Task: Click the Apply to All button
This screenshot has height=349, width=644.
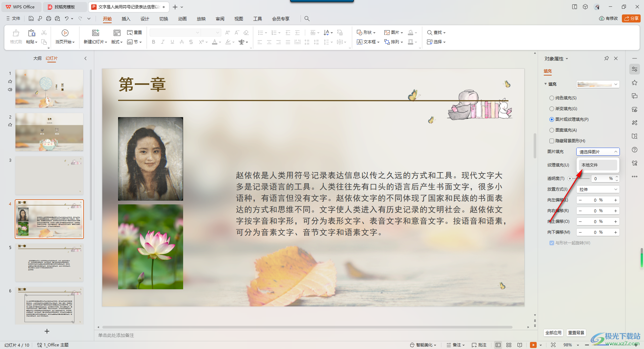Action: point(553,333)
